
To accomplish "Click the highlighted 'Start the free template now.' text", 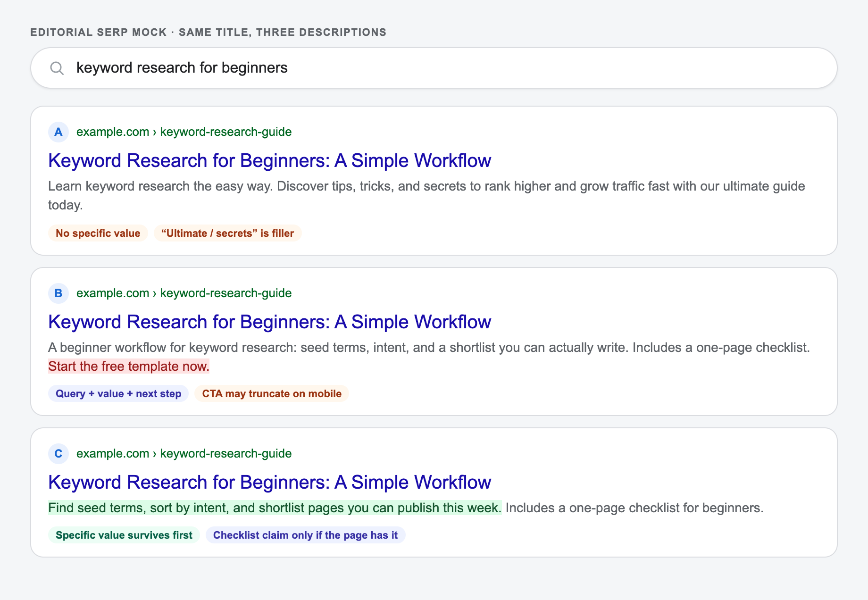I will (129, 367).
